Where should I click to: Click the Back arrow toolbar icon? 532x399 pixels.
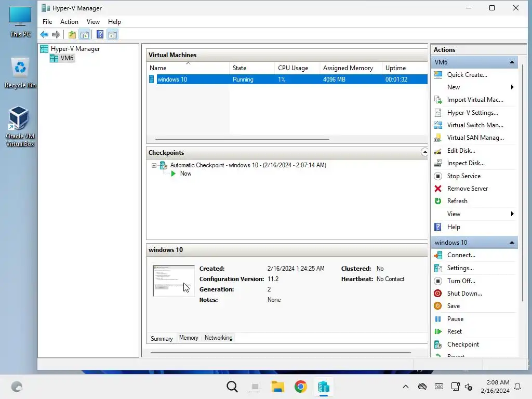click(x=44, y=34)
